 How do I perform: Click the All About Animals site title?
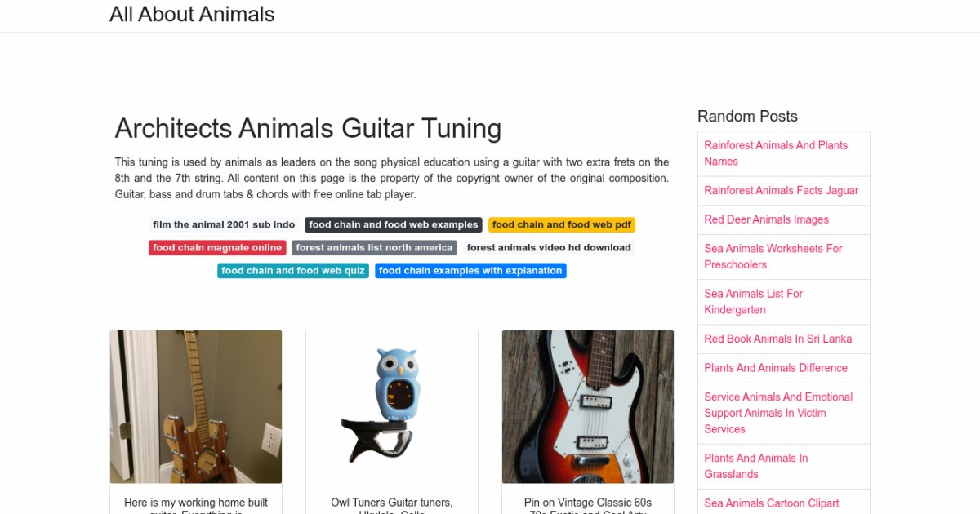click(x=192, y=15)
